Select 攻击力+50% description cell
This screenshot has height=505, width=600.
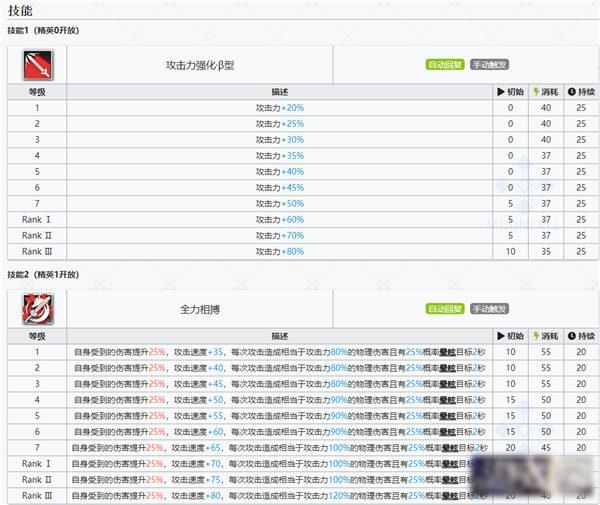pyautogui.click(x=279, y=204)
